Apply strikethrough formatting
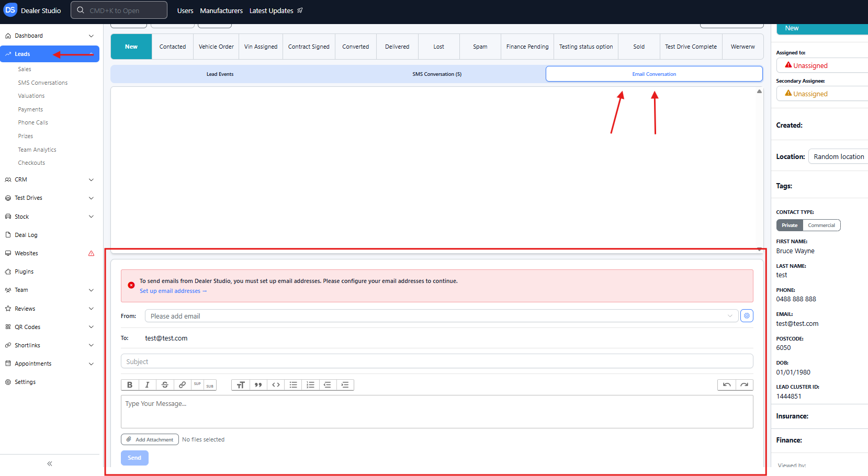The width and height of the screenshot is (868, 476). tap(165, 385)
